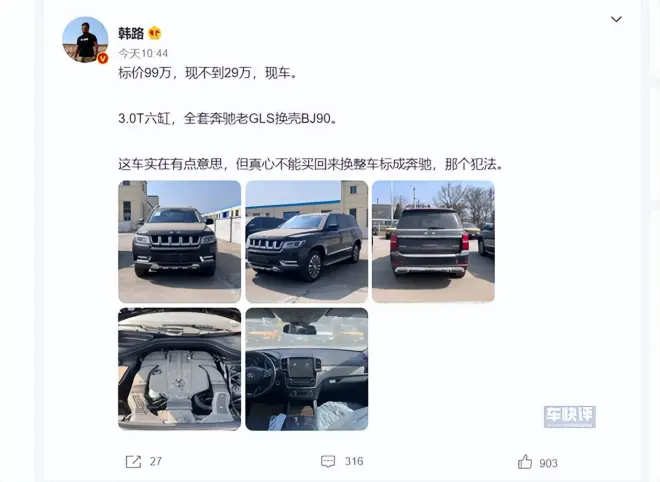
Task: Like the post with thumbs-up icon
Action: point(525,462)
